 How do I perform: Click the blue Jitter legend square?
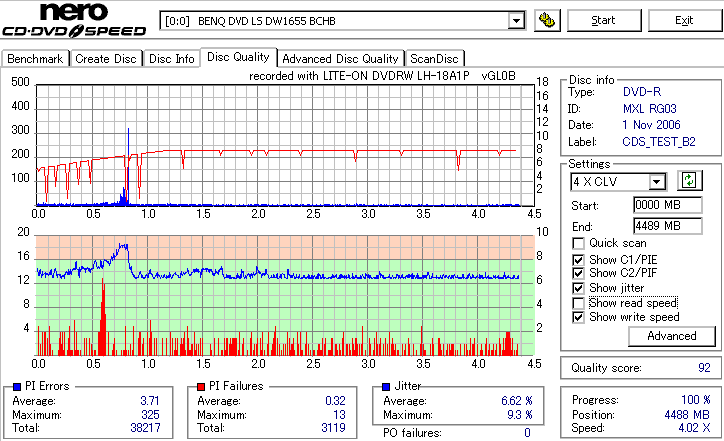click(x=386, y=386)
